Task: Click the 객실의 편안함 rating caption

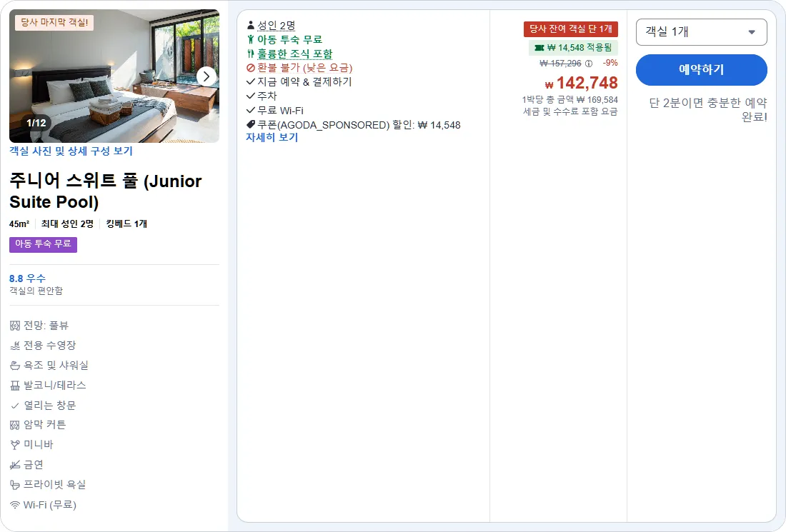Action: coord(36,291)
